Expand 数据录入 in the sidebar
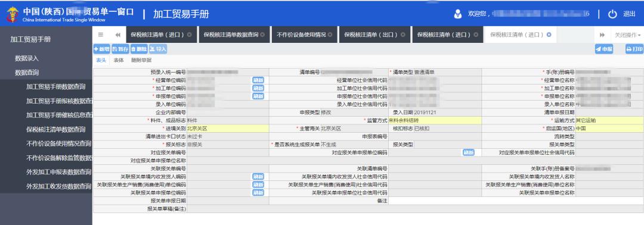The height and width of the screenshot is (225, 644). click(x=27, y=58)
